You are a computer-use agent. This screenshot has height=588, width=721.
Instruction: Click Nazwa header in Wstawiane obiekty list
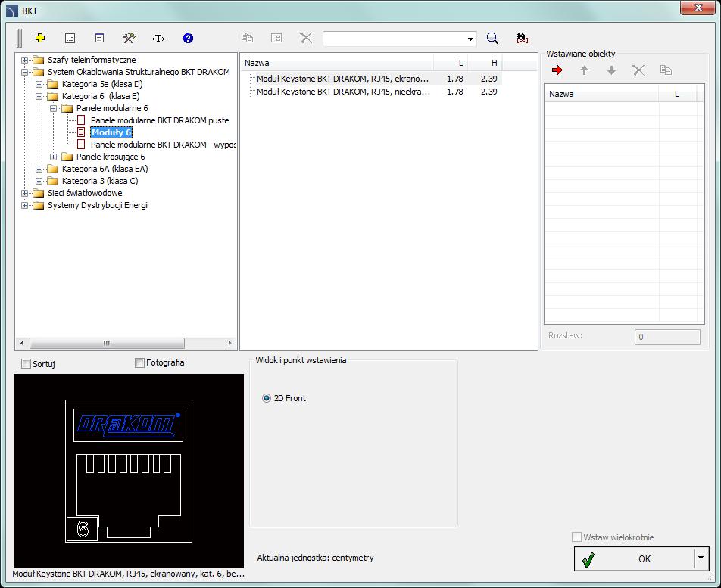point(601,94)
